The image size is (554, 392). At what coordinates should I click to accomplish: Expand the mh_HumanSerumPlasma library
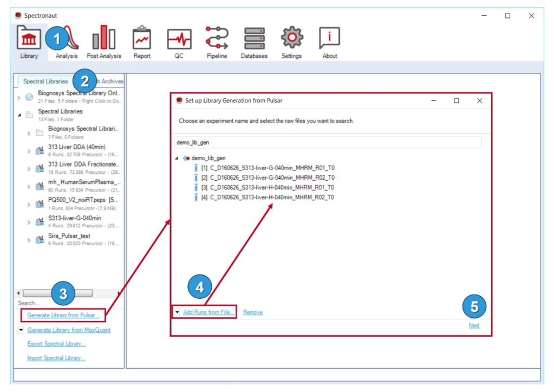[x=29, y=187]
